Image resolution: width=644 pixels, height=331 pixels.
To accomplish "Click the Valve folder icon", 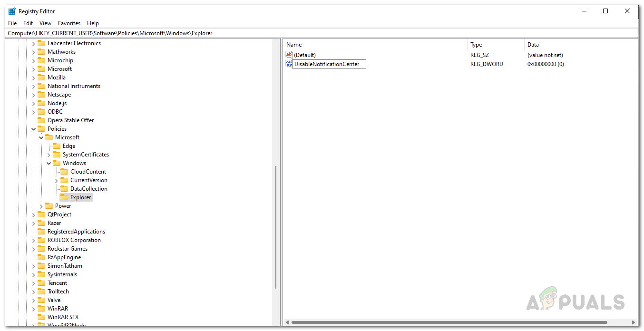I will pyautogui.click(x=41, y=300).
